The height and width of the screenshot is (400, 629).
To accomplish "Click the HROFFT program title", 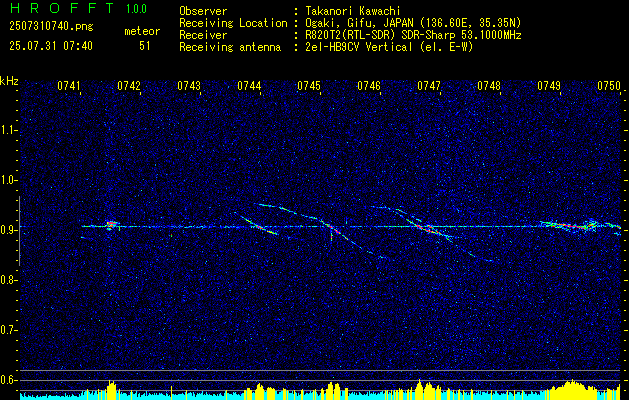I will click(63, 8).
